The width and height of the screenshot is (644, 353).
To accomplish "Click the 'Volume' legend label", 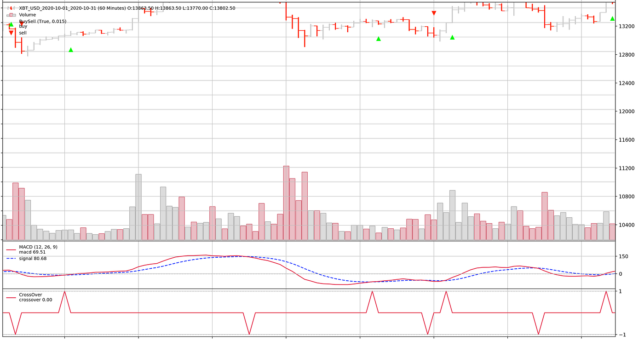I will 27,15.
